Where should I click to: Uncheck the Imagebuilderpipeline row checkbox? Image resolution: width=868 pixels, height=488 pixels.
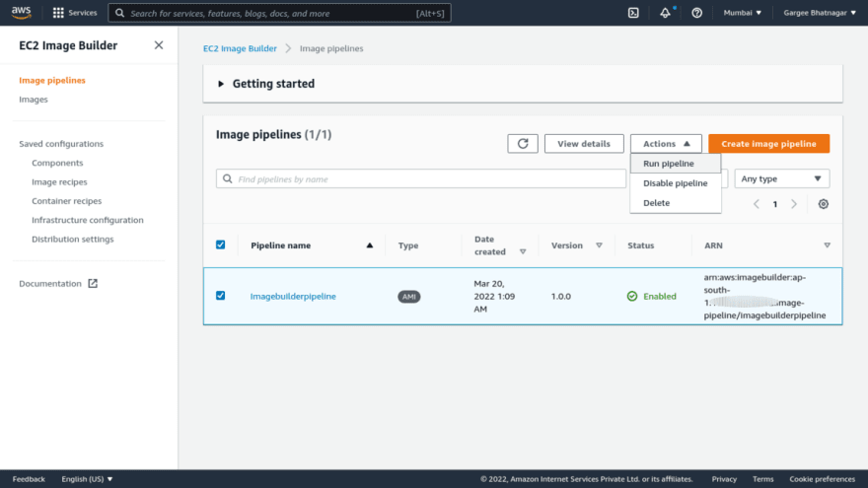click(x=220, y=296)
